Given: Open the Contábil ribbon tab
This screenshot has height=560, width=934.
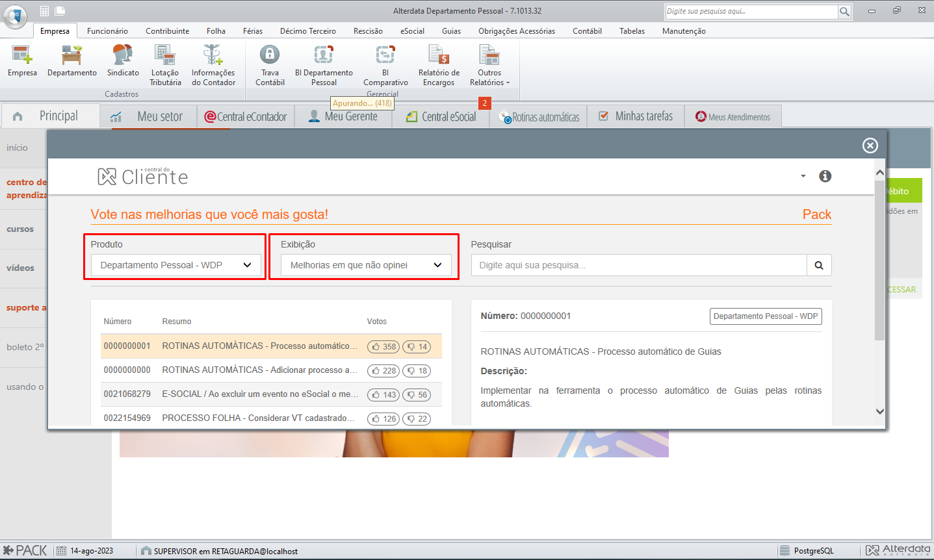Looking at the screenshot, I should point(587,31).
